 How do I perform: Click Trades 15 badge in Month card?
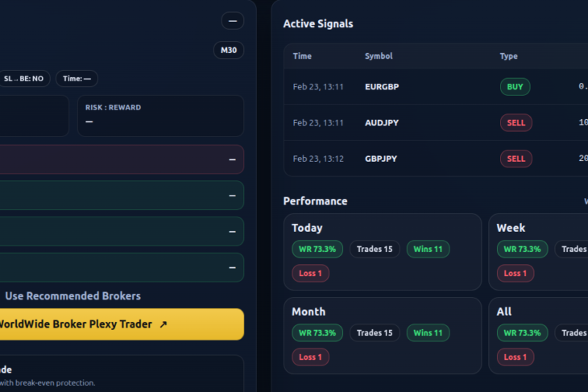[375, 332]
